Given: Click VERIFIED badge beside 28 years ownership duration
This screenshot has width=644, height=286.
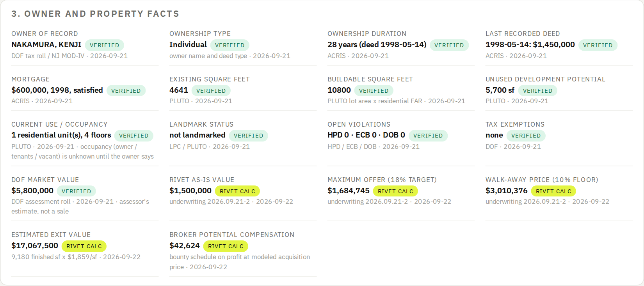Looking at the screenshot, I should coord(449,45).
